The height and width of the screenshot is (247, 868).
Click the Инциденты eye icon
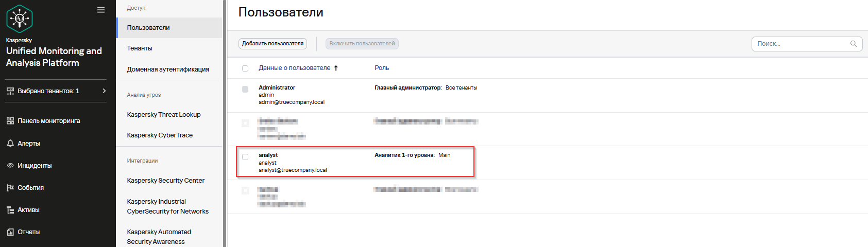click(10, 166)
